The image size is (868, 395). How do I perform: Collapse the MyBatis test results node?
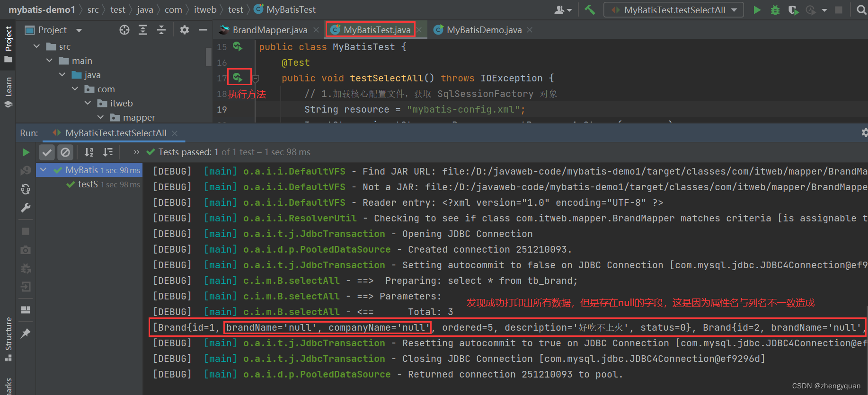[x=44, y=170]
